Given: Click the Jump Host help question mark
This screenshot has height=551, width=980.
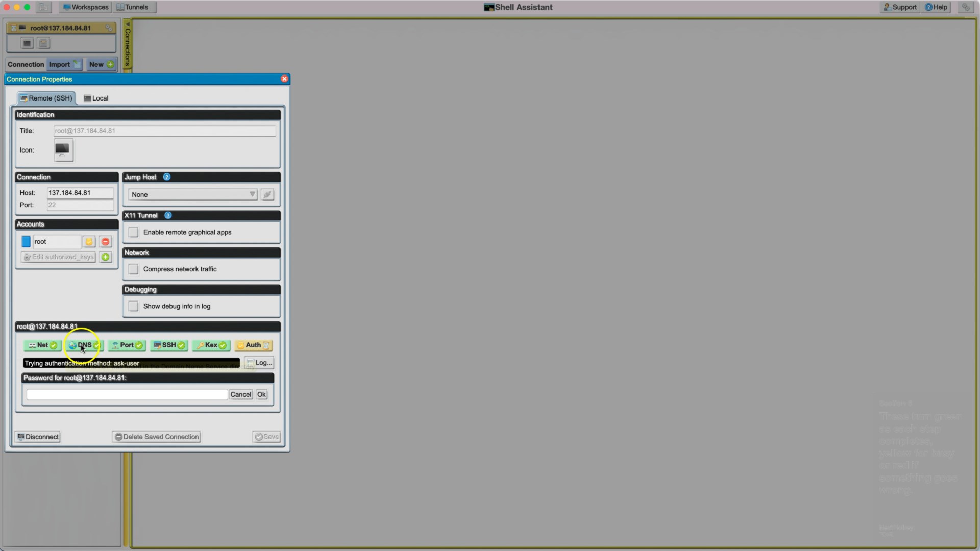Looking at the screenshot, I should [166, 177].
